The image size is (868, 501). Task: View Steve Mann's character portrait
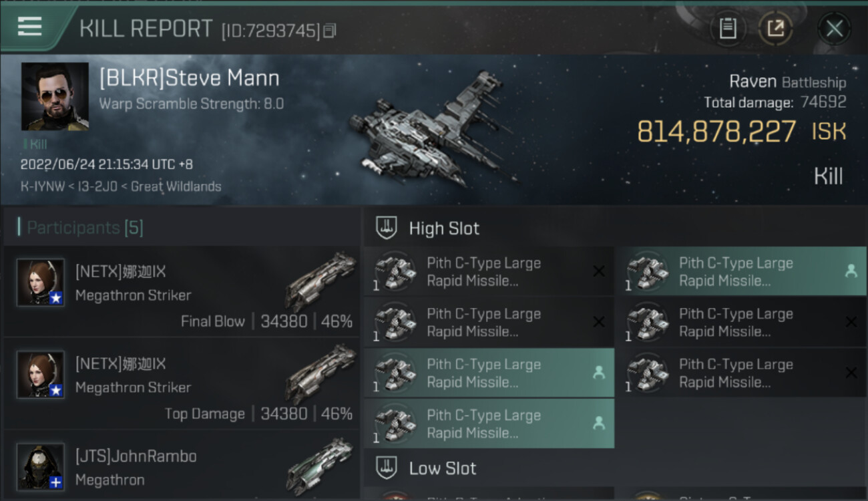pos(55,96)
